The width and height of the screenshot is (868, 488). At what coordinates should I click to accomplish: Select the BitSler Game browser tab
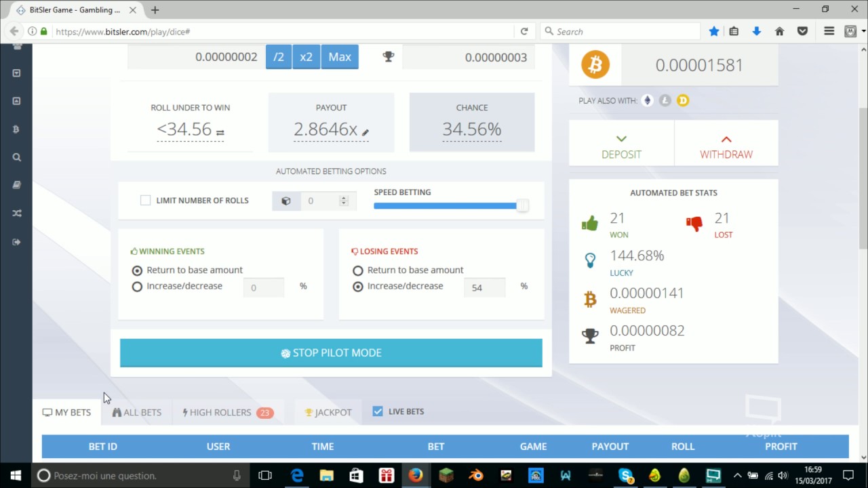coord(73,9)
